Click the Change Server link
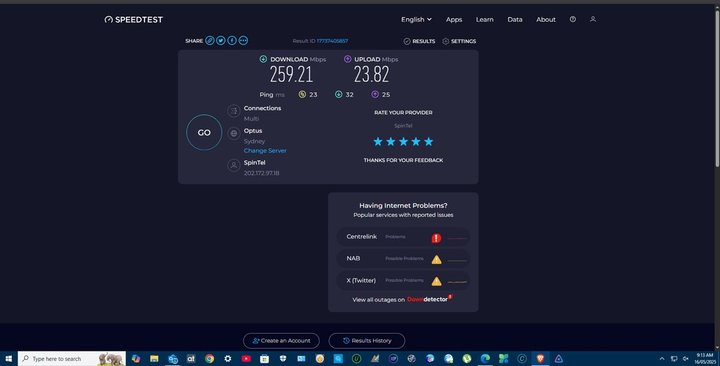Image resolution: width=720 pixels, height=366 pixels. [265, 150]
